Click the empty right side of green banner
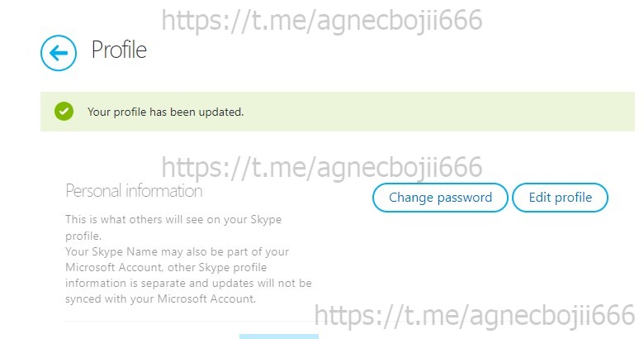644x339 pixels. (495, 112)
